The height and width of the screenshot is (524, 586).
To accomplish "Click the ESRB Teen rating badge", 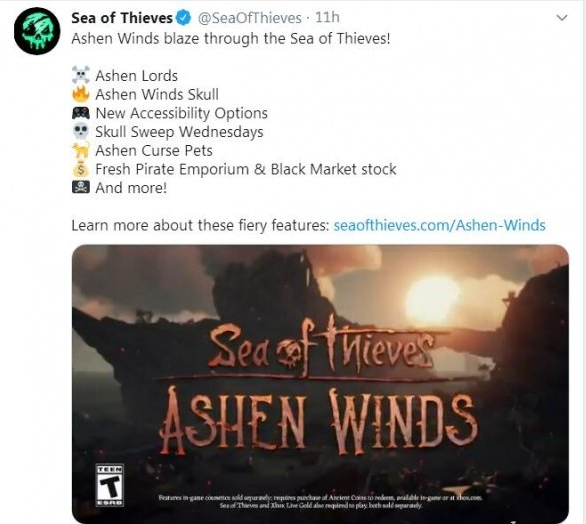I will point(110,485).
